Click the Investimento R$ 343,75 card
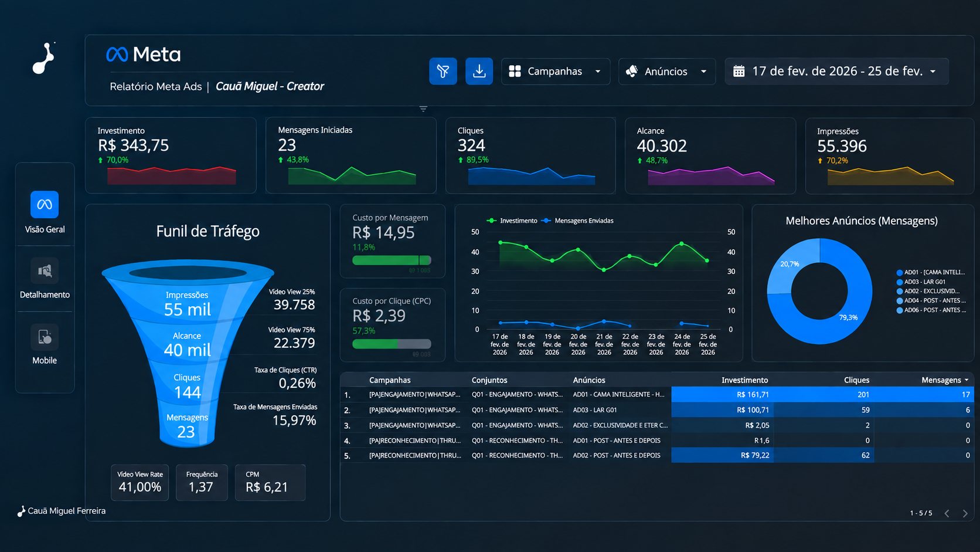The height and width of the screenshot is (552, 980). pyautogui.click(x=171, y=155)
